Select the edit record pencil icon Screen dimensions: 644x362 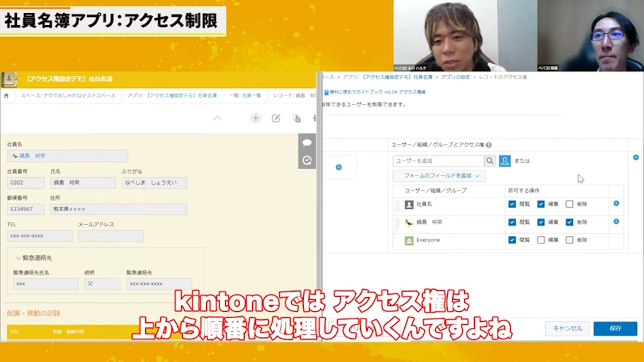click(x=277, y=118)
